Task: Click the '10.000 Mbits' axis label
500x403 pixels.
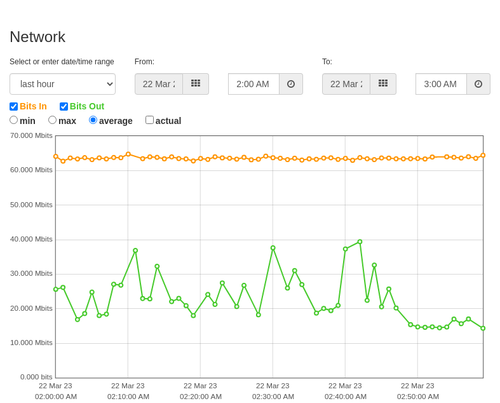Action: tap(31, 343)
